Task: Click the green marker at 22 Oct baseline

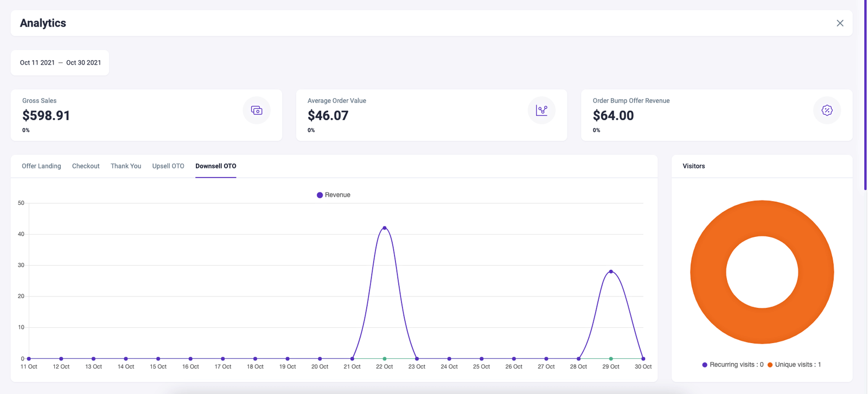Action: pyautogui.click(x=385, y=359)
